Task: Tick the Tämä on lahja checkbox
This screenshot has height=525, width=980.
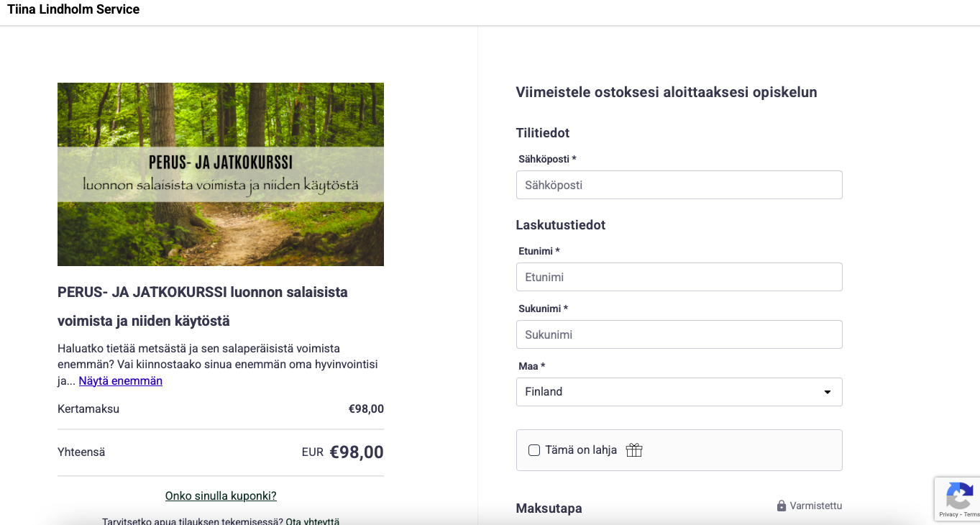Action: 534,450
